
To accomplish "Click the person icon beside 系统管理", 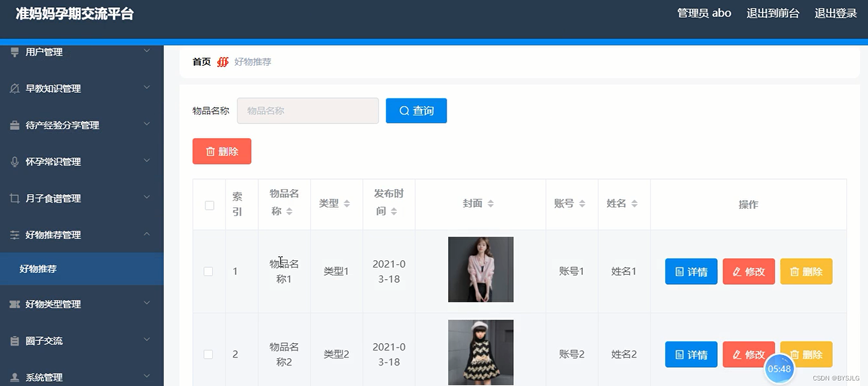I will coord(15,377).
